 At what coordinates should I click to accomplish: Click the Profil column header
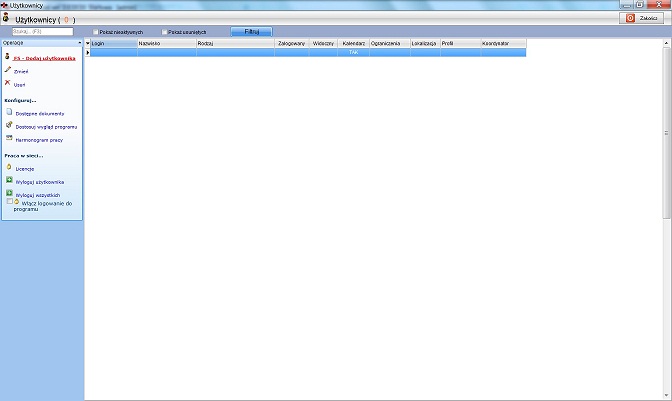point(461,43)
